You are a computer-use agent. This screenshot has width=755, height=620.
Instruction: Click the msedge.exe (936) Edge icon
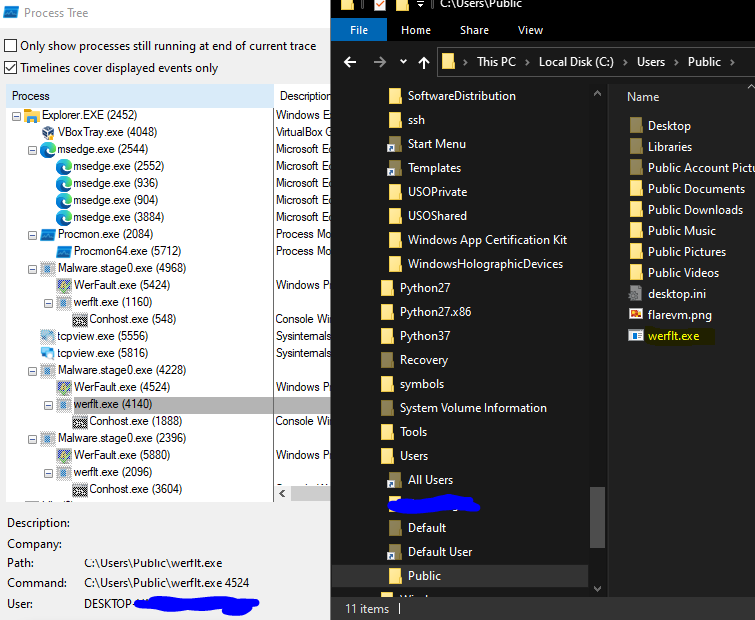(64, 183)
